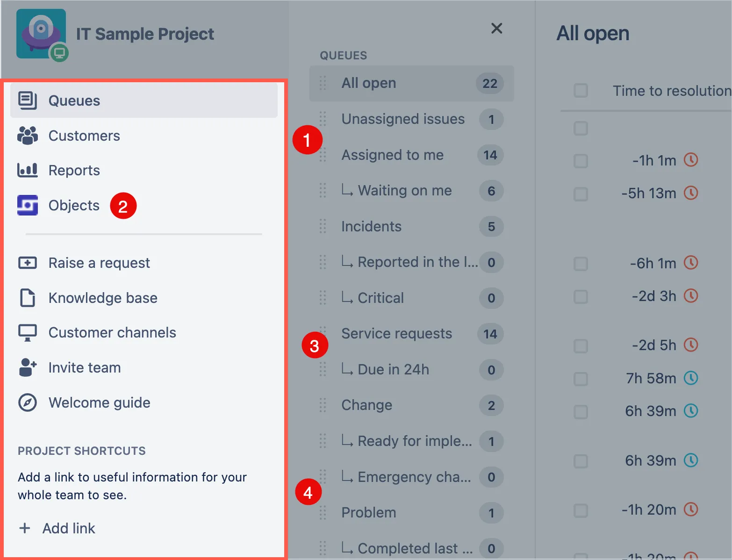Click the drag handle for Incidents queue

pos(323,226)
